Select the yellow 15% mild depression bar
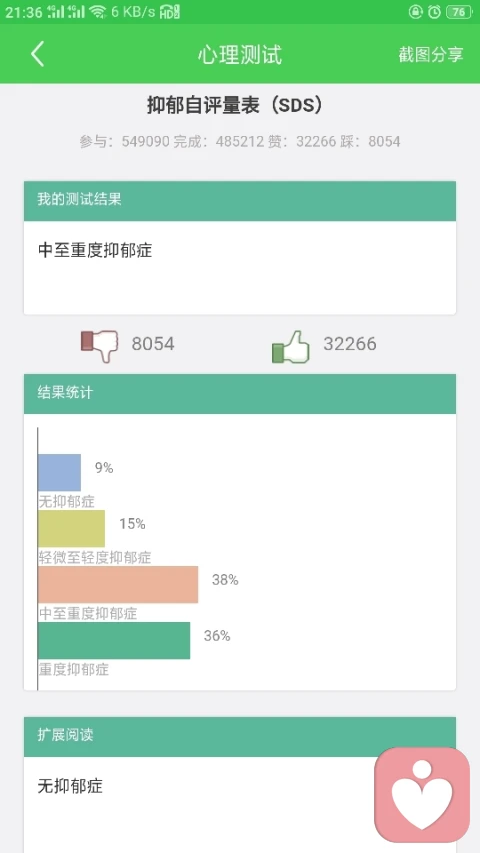The height and width of the screenshot is (853, 480). click(72, 529)
